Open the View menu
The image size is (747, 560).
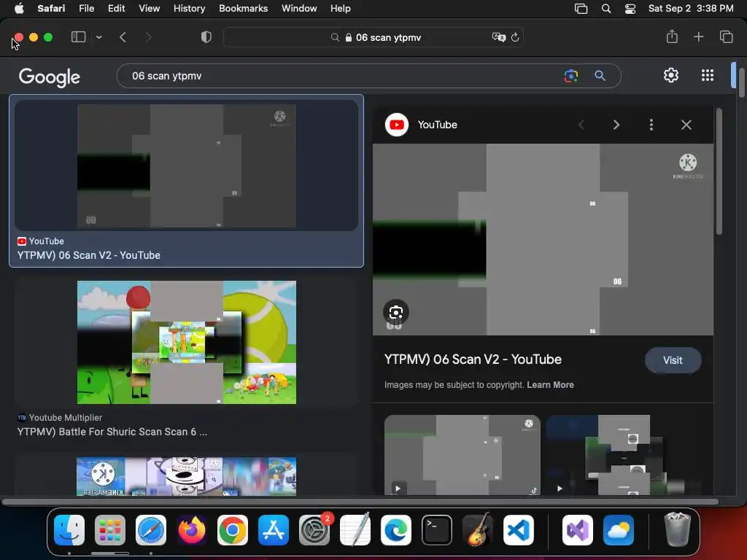149,8
